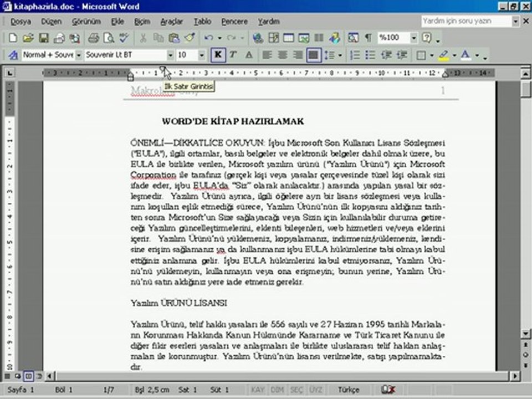
Task: Paste from the clipboard
Action: (174, 38)
